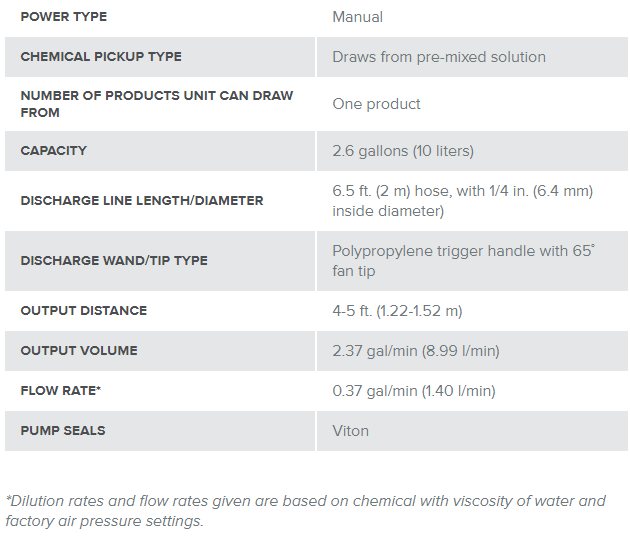Click the PUMP SEALS row label
Image resolution: width=630 pixels, height=546 pixels.
point(63,431)
